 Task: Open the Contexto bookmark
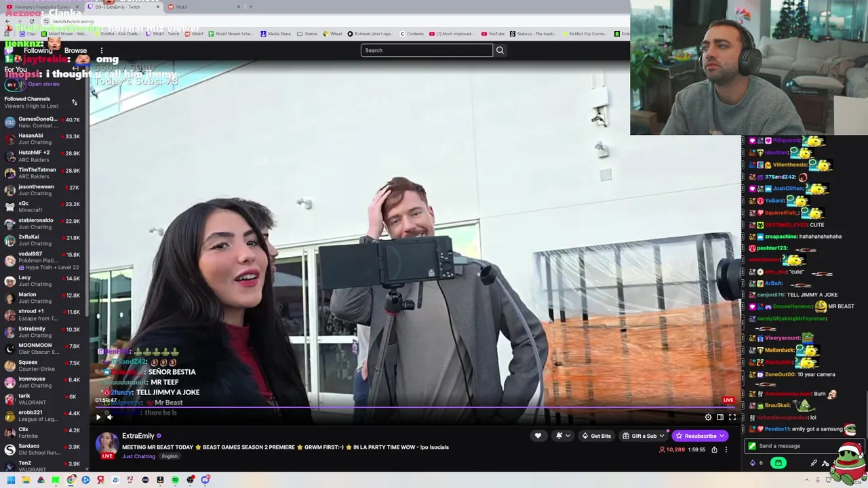click(x=412, y=33)
